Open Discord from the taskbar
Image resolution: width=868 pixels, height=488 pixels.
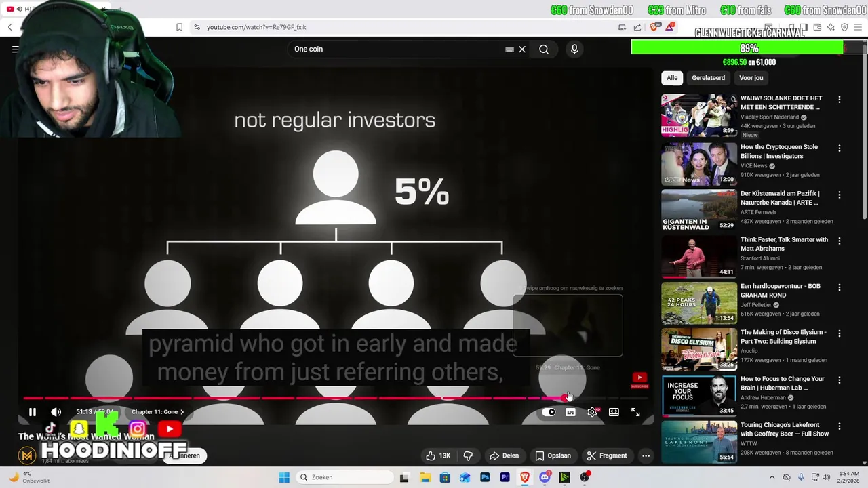[545, 477]
